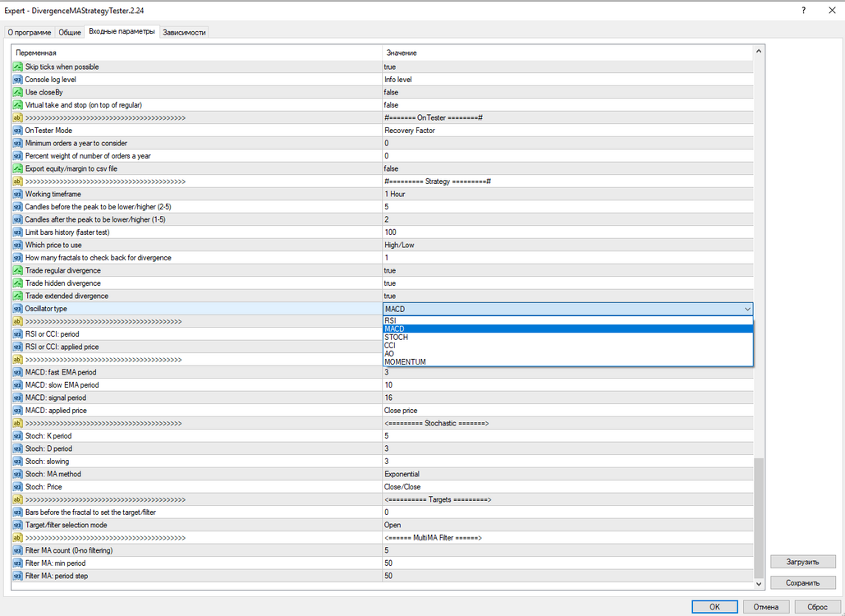Viewport: 845px width, 616px height.
Task: Click the icon beside Minimum orders a year
Action: tap(18, 144)
